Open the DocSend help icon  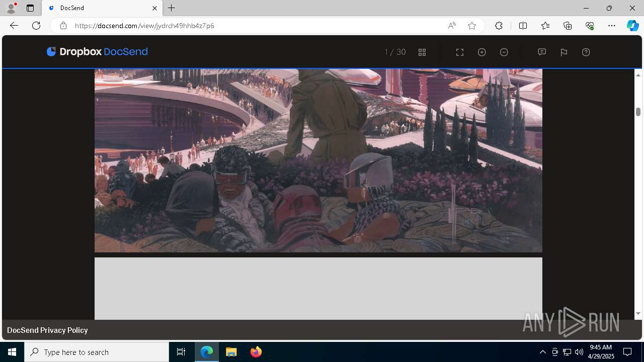[586, 52]
